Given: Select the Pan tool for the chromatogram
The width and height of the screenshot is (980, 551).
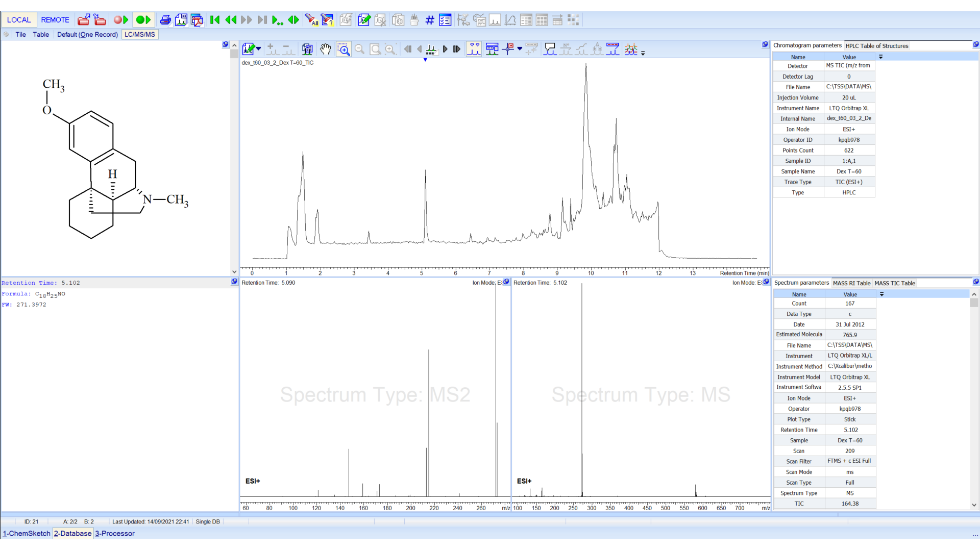Looking at the screenshot, I should click(x=326, y=49).
